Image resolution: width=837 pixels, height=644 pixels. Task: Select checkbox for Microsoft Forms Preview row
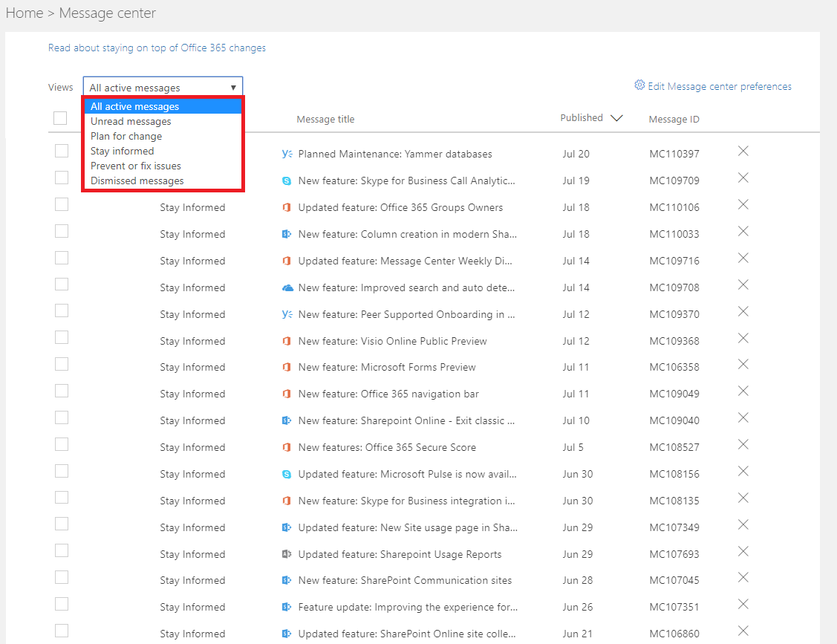tap(62, 365)
